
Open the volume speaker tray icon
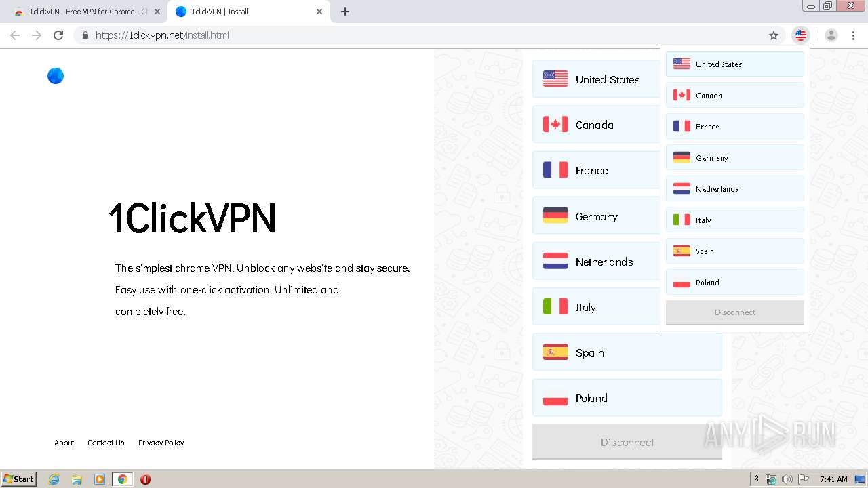click(787, 479)
